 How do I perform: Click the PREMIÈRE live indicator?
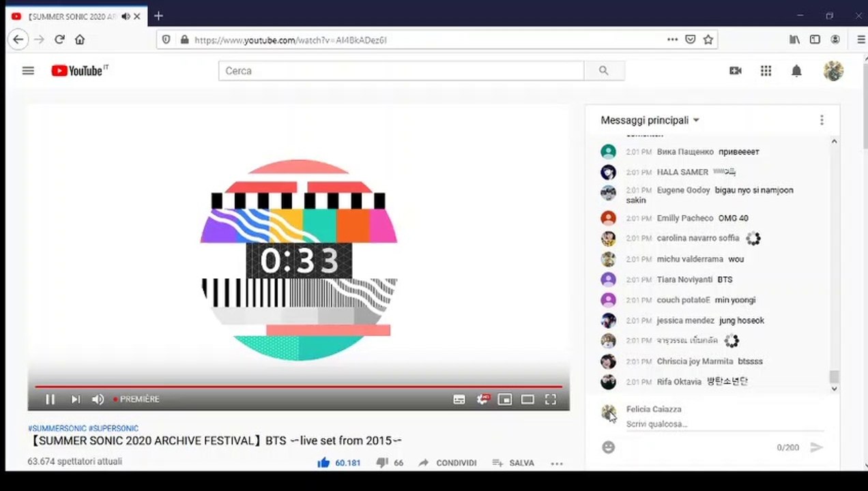point(136,400)
